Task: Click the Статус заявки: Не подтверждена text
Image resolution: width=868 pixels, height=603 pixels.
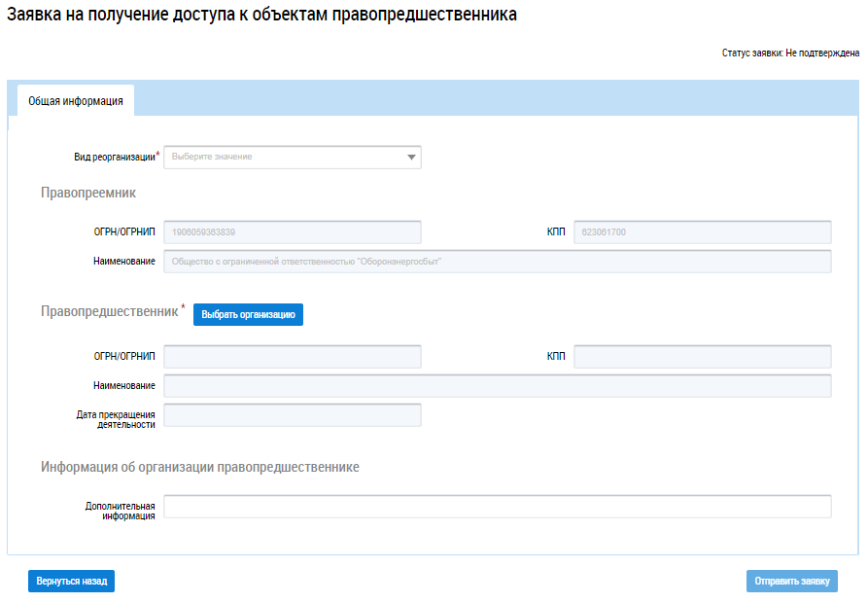Action: (789, 53)
